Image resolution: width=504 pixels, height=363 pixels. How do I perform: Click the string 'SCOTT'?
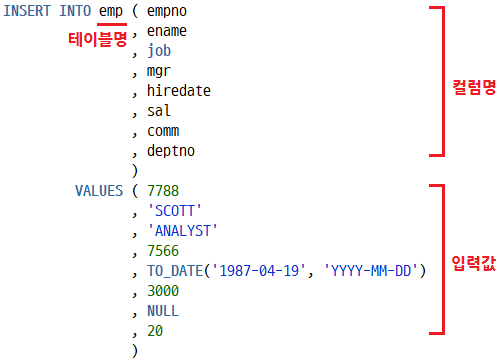tap(175, 211)
